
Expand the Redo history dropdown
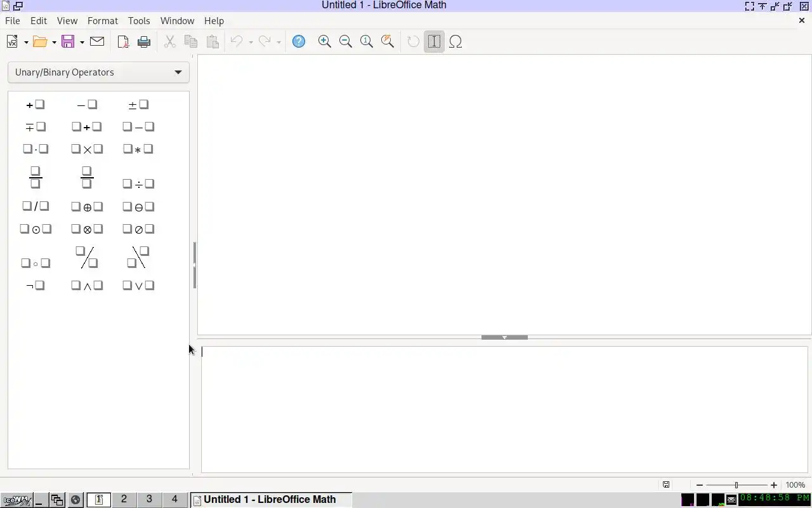(278, 42)
